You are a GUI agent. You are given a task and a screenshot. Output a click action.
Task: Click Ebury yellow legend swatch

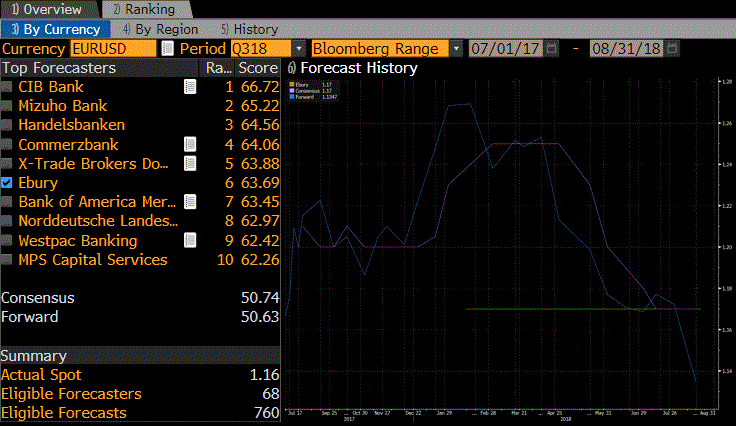coord(292,85)
